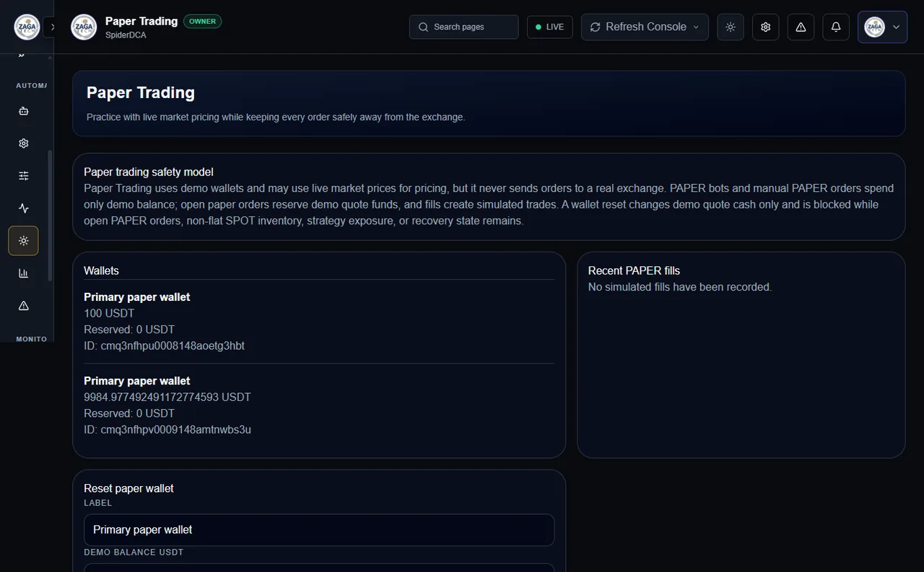Click the Reset paper wallet heading
The image size is (924, 572).
click(x=128, y=488)
